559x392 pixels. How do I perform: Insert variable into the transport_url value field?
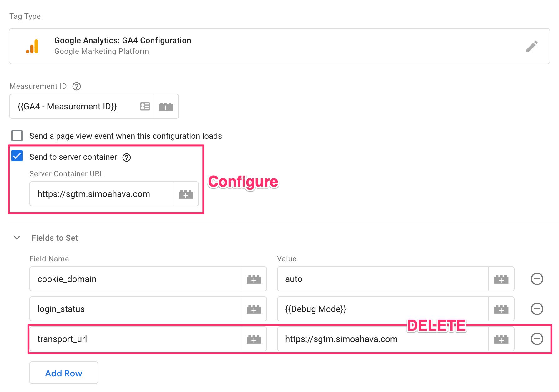point(501,339)
